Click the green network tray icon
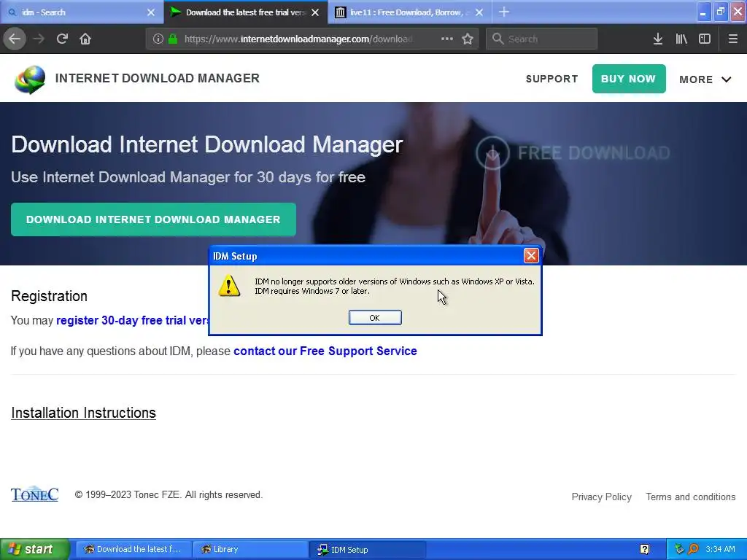The width and height of the screenshot is (747, 560). (679, 549)
